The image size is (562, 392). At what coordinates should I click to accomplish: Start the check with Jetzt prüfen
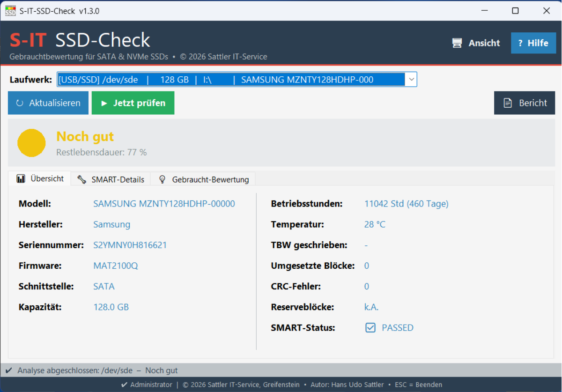[133, 103]
